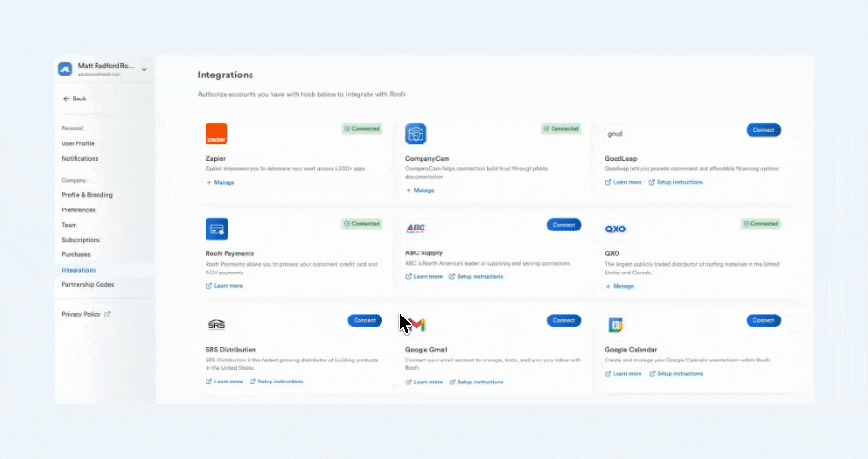Open GoodLeap Setup instructions
This screenshot has height=459, width=868.
675,182
